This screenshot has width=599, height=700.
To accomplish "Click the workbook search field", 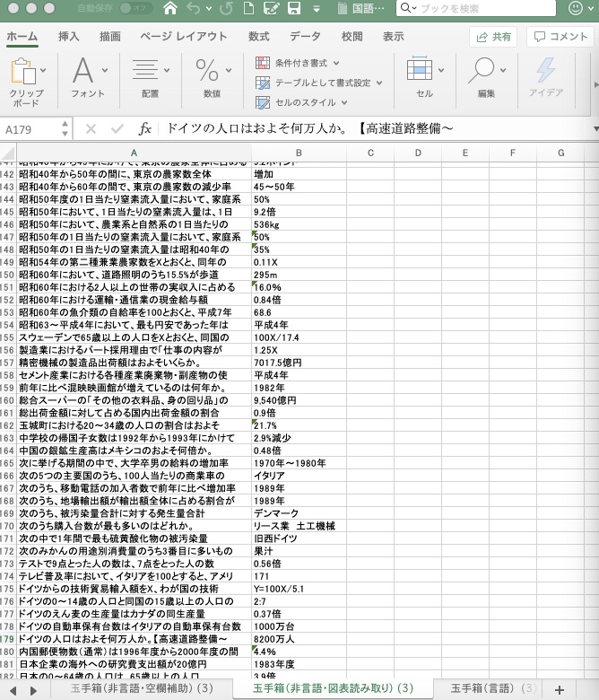I will (x=476, y=8).
